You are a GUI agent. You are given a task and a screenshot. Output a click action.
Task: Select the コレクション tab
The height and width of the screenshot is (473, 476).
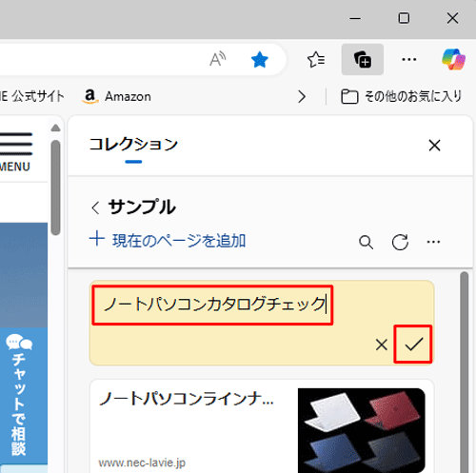point(133,145)
